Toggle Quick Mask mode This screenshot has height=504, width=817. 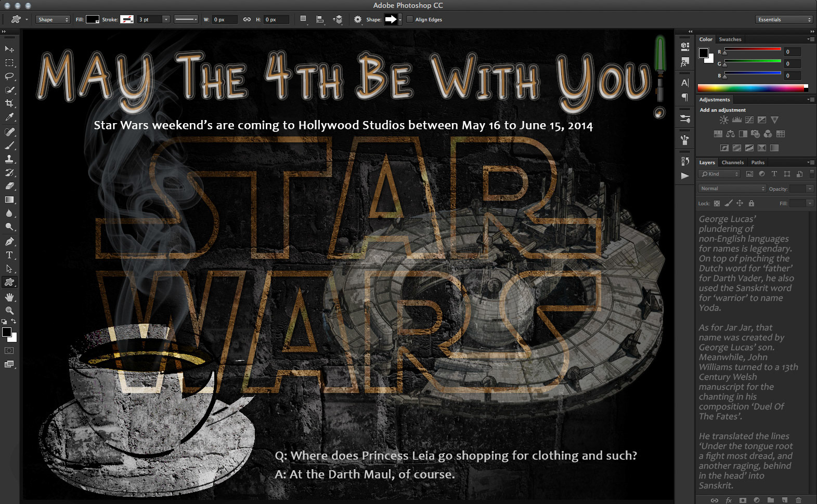coord(9,351)
